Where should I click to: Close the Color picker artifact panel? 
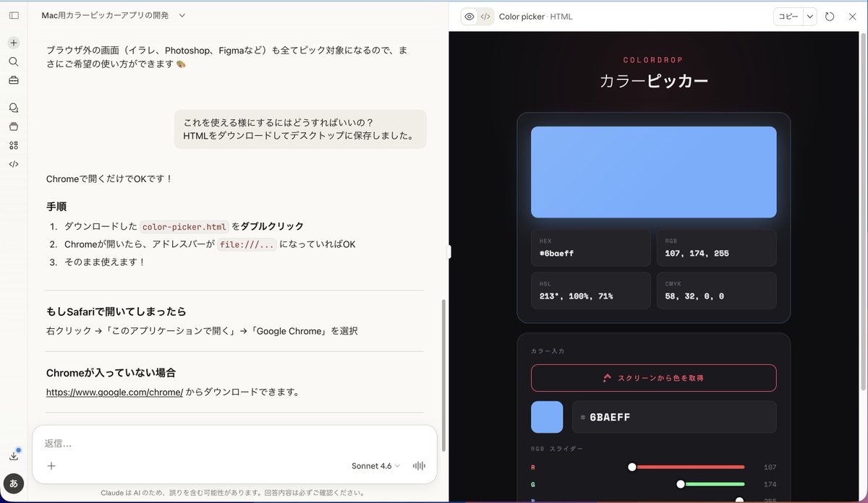pyautogui.click(x=852, y=16)
